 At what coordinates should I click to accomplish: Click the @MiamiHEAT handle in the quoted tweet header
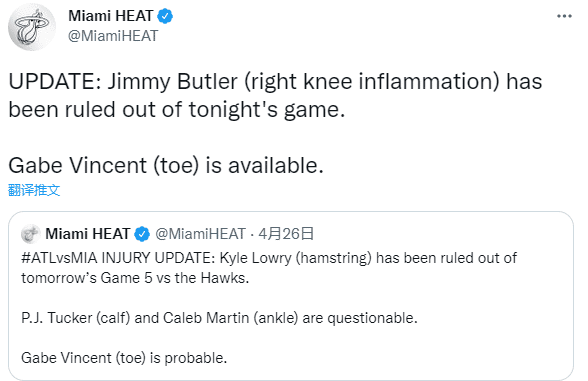click(200, 234)
